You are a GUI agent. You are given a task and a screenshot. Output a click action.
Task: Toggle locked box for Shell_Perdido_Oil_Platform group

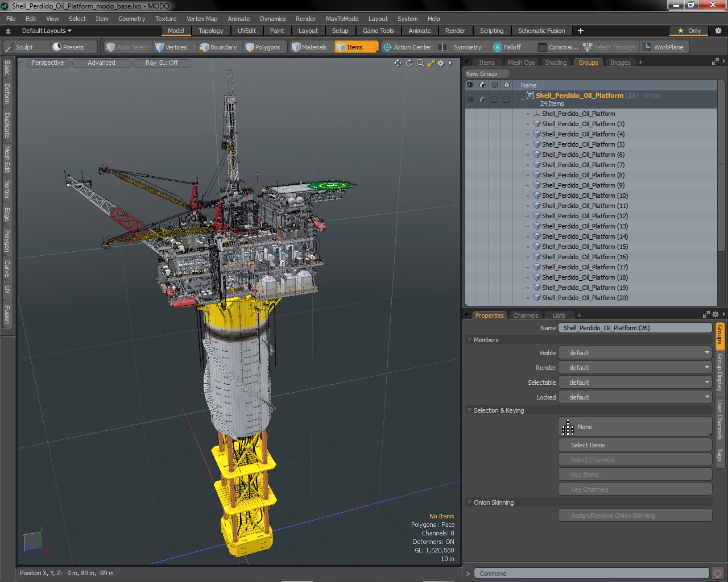(506, 99)
